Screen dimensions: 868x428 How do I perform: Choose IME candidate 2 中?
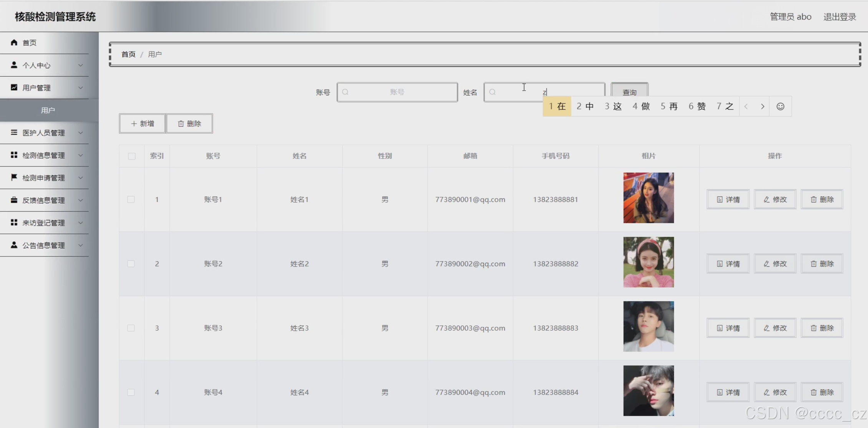pos(585,107)
